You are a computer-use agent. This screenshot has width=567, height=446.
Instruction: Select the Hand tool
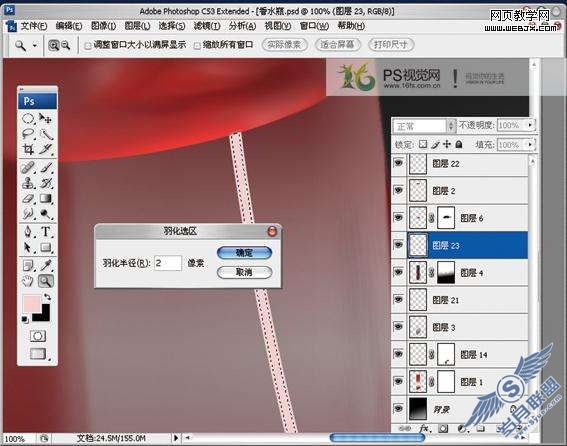(x=28, y=281)
